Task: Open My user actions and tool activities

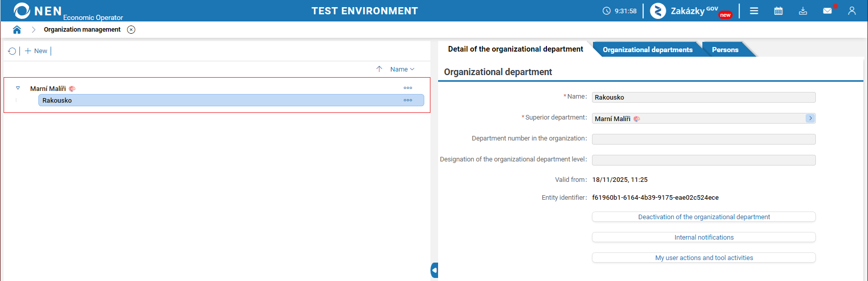Action: tap(703, 257)
